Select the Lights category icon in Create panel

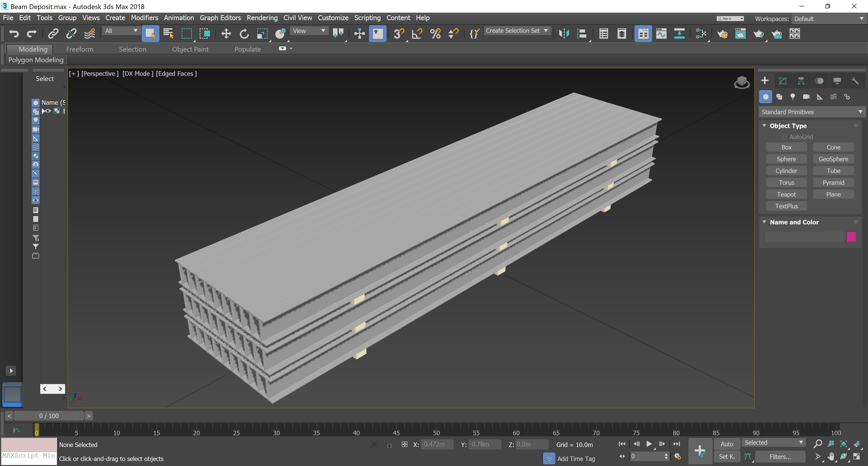[793, 97]
